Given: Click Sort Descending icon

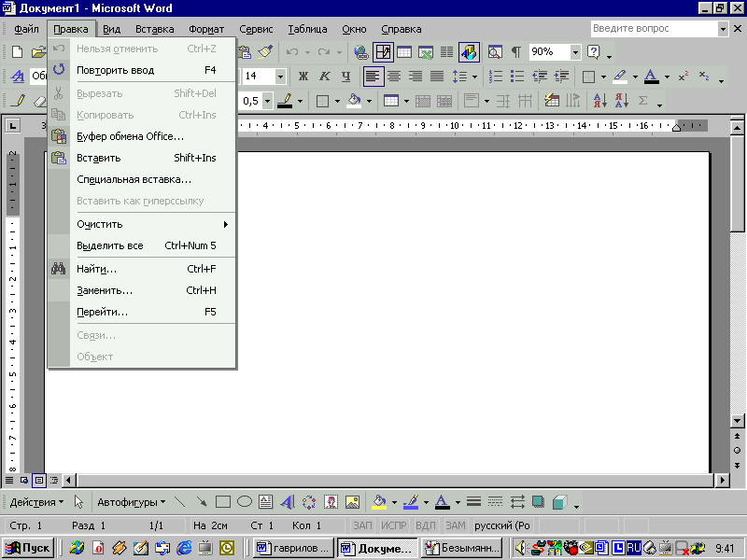Looking at the screenshot, I should click(622, 101).
